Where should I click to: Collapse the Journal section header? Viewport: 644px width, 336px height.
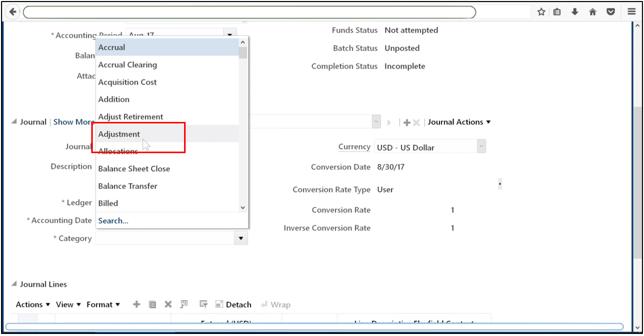pyautogui.click(x=15, y=122)
